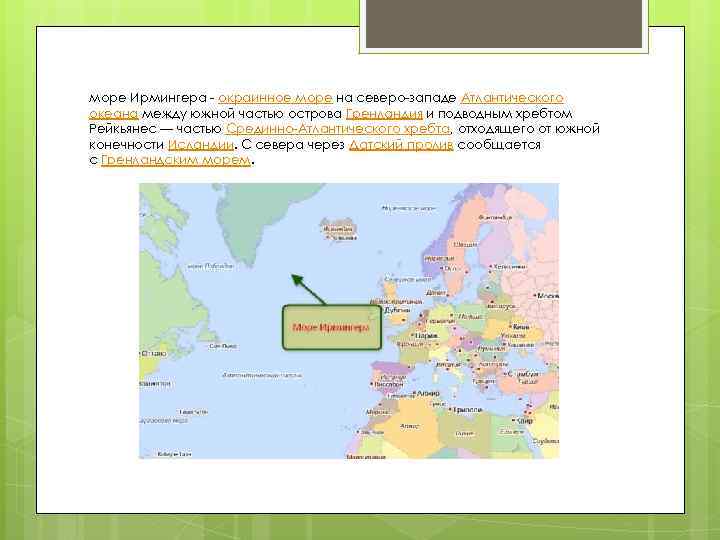Click the 'Гренландия' hyperlink
720x540 pixels.
click(384, 114)
